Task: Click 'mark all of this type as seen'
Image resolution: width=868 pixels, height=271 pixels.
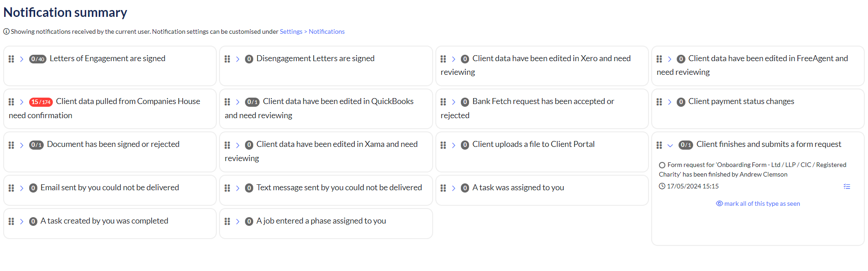Action: [x=762, y=203]
